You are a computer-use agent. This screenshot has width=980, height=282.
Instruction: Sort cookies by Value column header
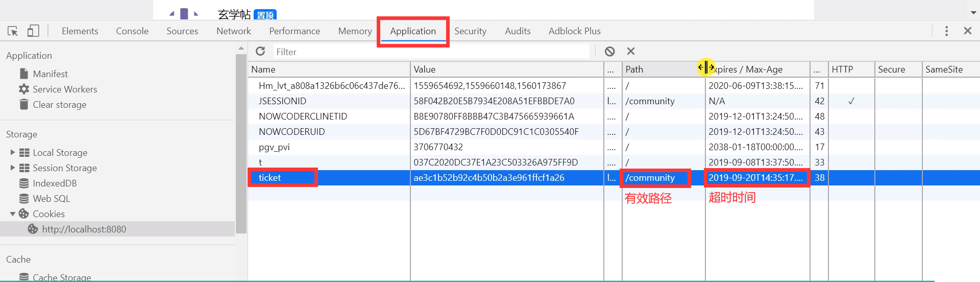point(507,69)
